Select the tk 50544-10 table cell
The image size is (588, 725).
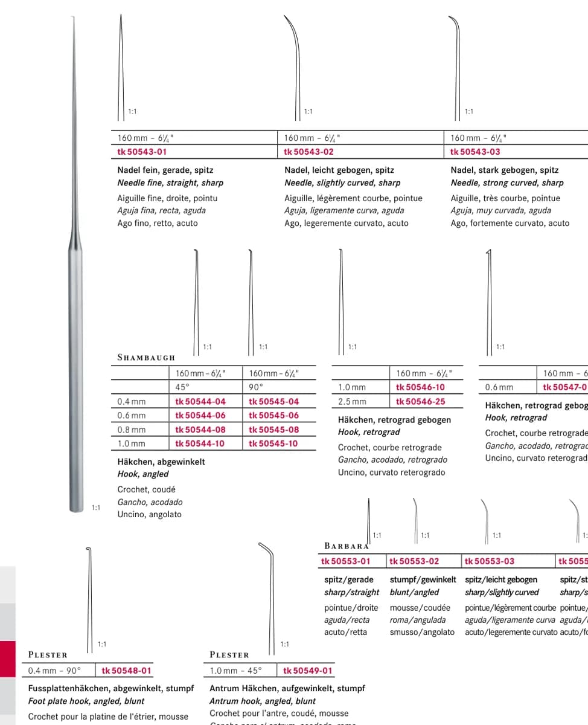click(x=200, y=443)
